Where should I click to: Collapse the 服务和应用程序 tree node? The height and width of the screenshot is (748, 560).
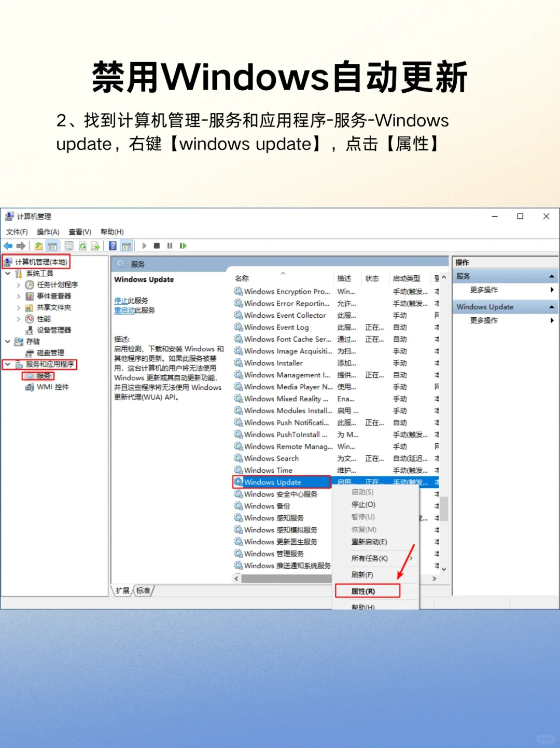[8, 364]
